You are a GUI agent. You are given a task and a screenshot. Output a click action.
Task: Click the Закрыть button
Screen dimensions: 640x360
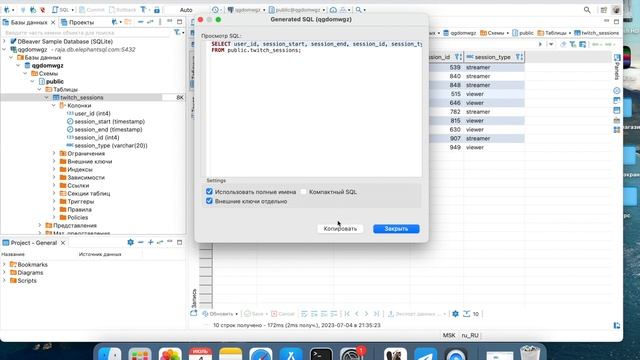(396, 229)
